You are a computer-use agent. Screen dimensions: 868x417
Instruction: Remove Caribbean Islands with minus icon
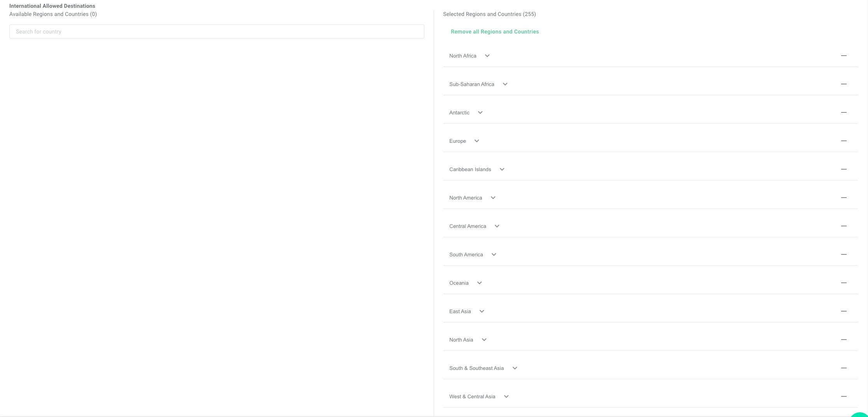pos(843,169)
